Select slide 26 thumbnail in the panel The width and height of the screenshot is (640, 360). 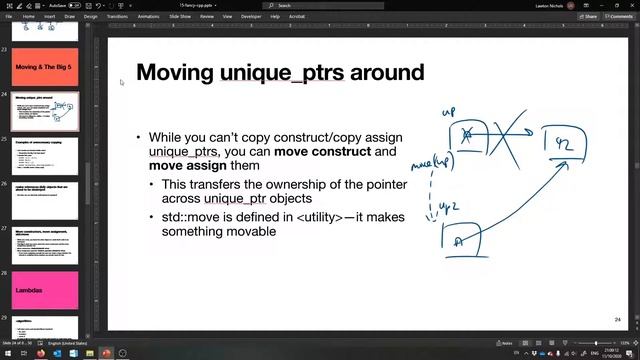45,201
